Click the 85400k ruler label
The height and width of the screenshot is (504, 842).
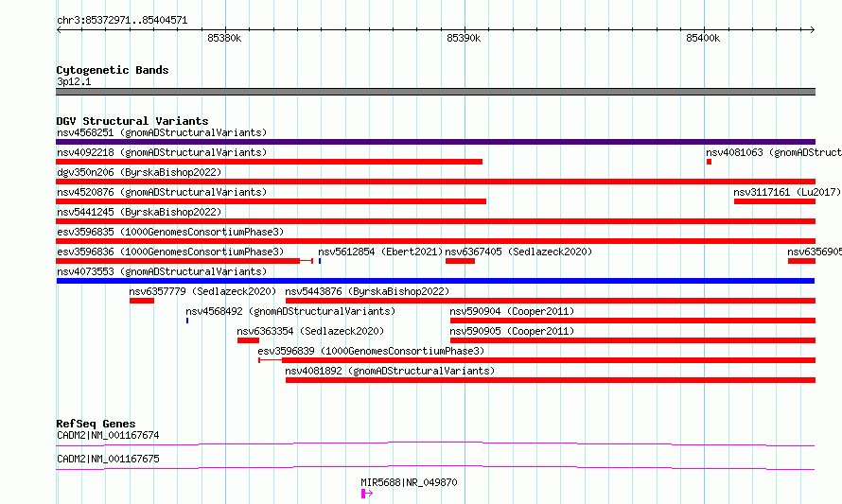tap(704, 39)
